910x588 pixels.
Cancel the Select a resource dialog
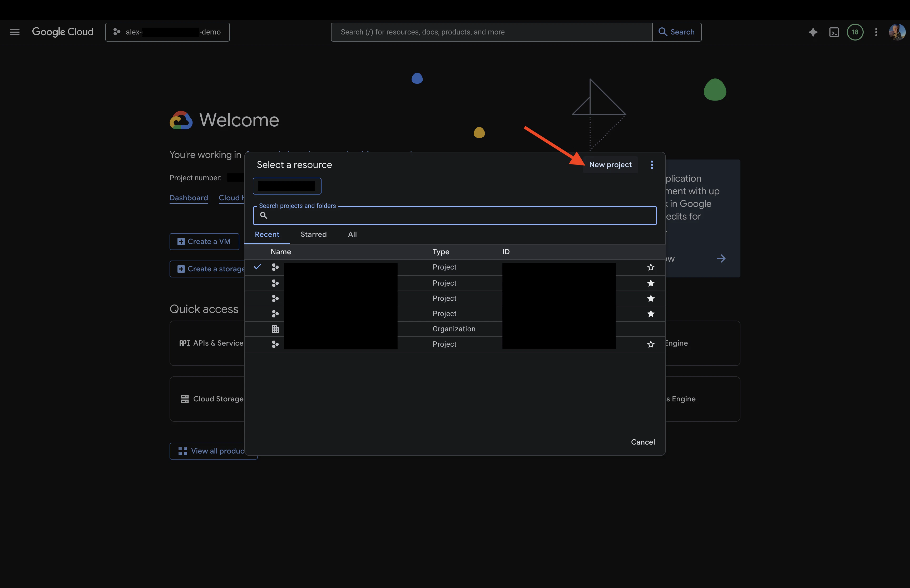[643, 442]
